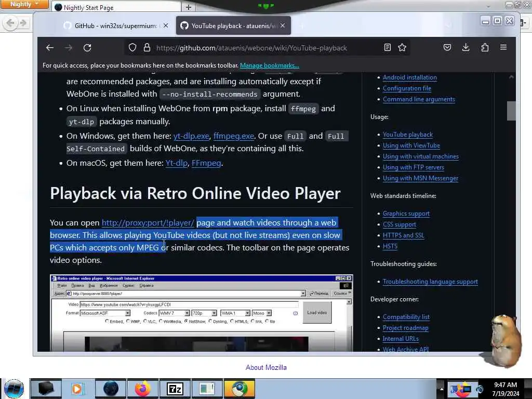Click the --no-install-recommends code text
532x399 pixels.
pos(210,95)
